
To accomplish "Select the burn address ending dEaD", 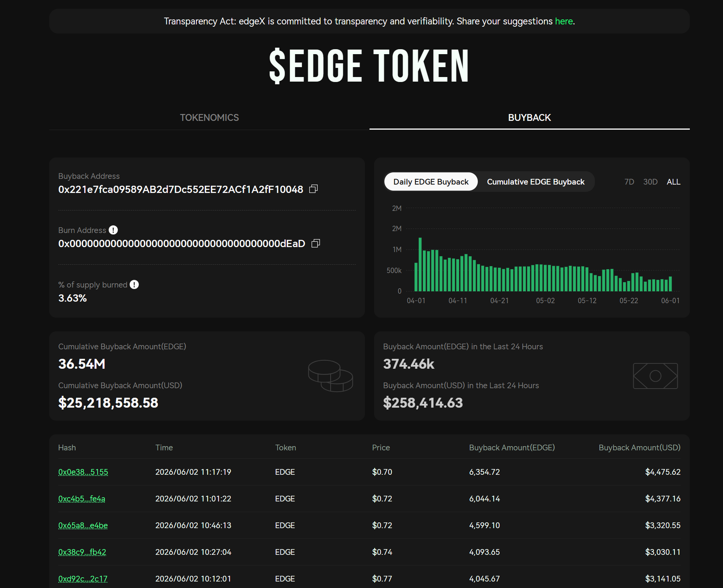I will 182,244.
